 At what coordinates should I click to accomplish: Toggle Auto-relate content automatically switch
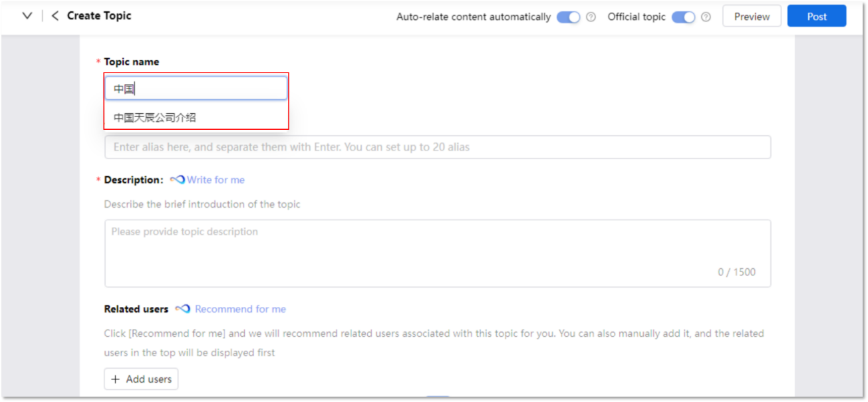coord(569,17)
